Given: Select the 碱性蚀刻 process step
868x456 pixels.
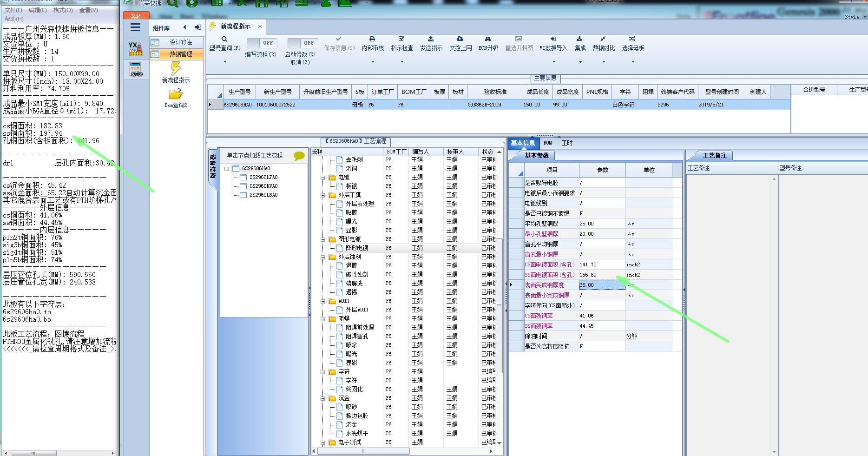Looking at the screenshot, I should pyautogui.click(x=357, y=275).
